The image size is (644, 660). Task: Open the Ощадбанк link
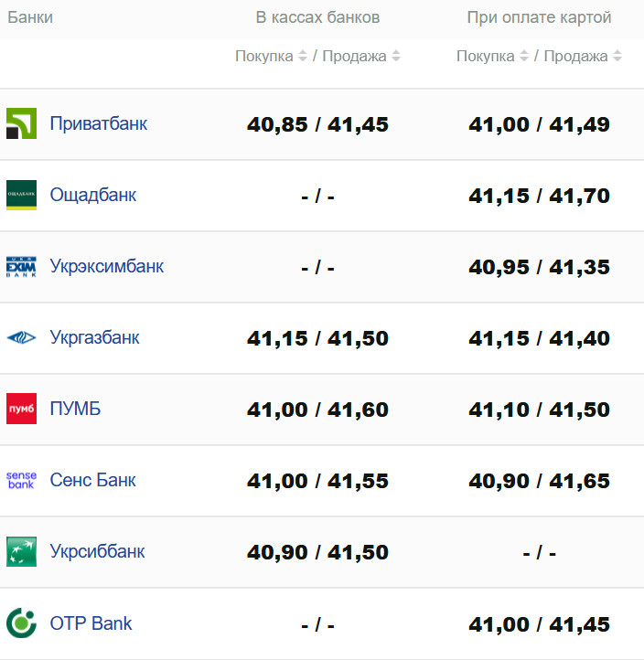[x=92, y=195]
